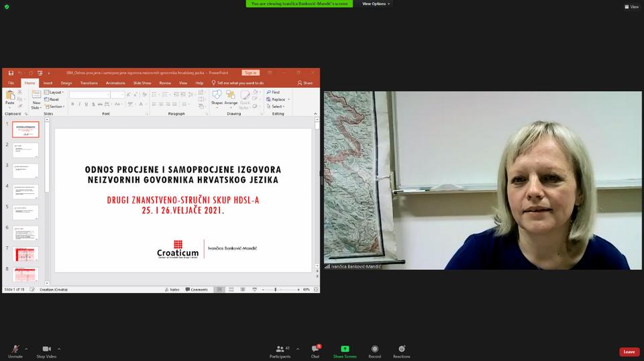Click the zoom slider in status bar
644x361 pixels.
click(280, 290)
